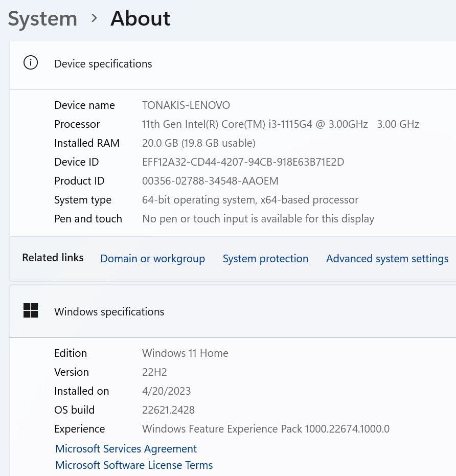Click the Installed RAM label
Viewport: 456px width, 476px height.
click(x=87, y=143)
